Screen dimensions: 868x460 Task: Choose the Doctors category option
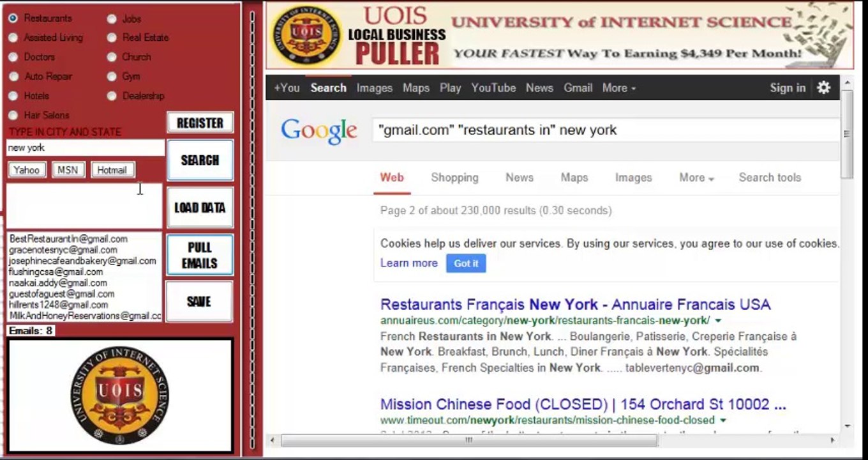13,57
